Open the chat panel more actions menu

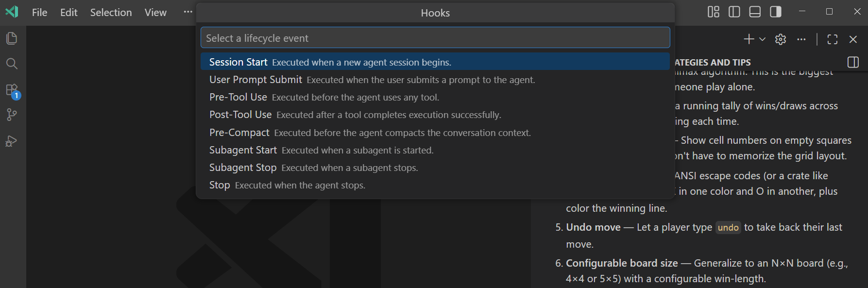click(802, 39)
